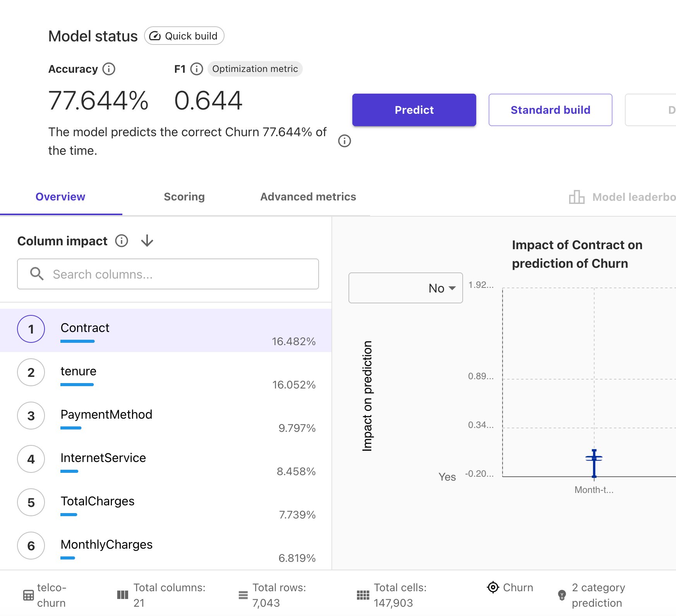Viewport: 676px width, 616px height.
Task: Click the Model leaderboard chart icon
Action: pyautogui.click(x=576, y=197)
